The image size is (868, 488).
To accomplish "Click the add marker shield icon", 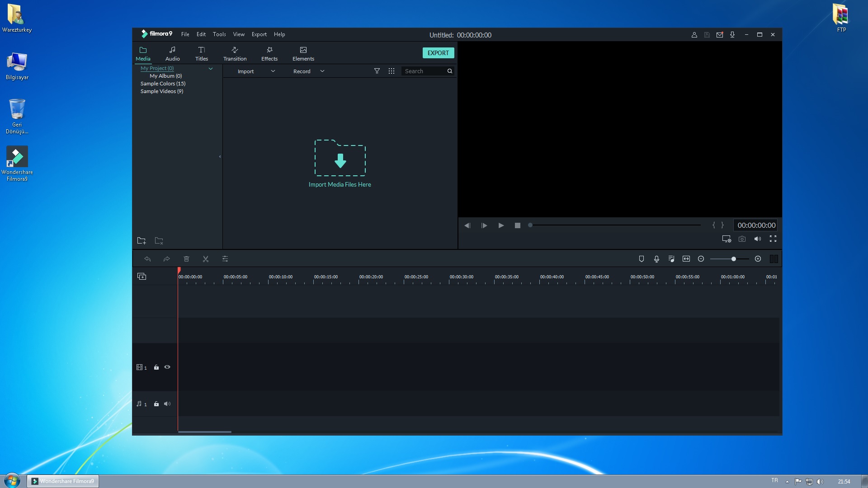I will 641,259.
